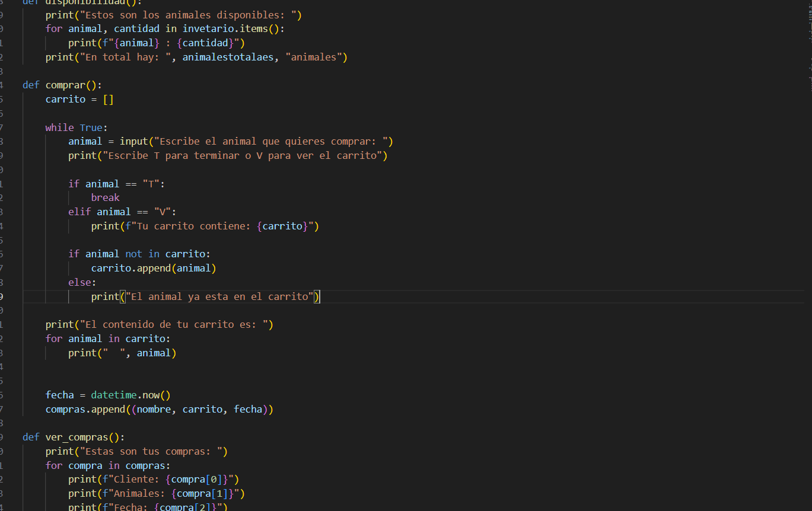
Task: Click the line printing "El animal ya esta en el carrito"
Action: pos(206,296)
